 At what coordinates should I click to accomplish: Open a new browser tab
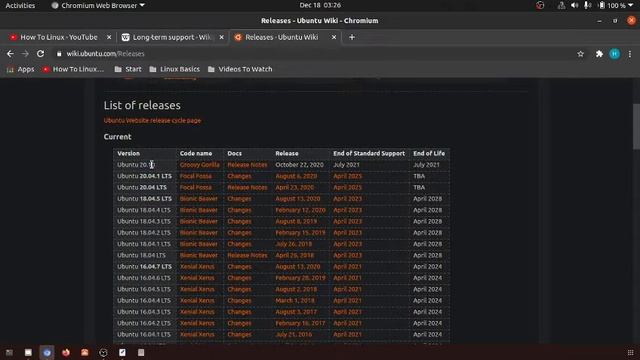352,37
